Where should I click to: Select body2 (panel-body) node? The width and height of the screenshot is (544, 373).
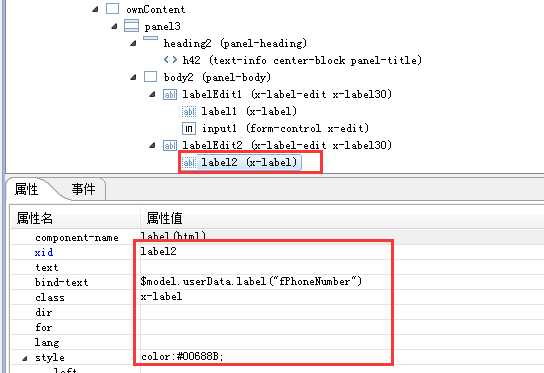click(217, 77)
